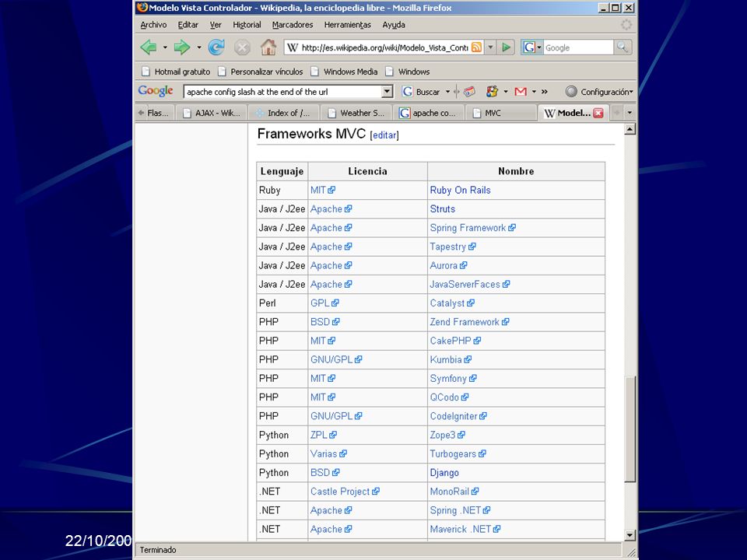
Task: Open the dropdown arrow next to Buscar
Action: 447,92
